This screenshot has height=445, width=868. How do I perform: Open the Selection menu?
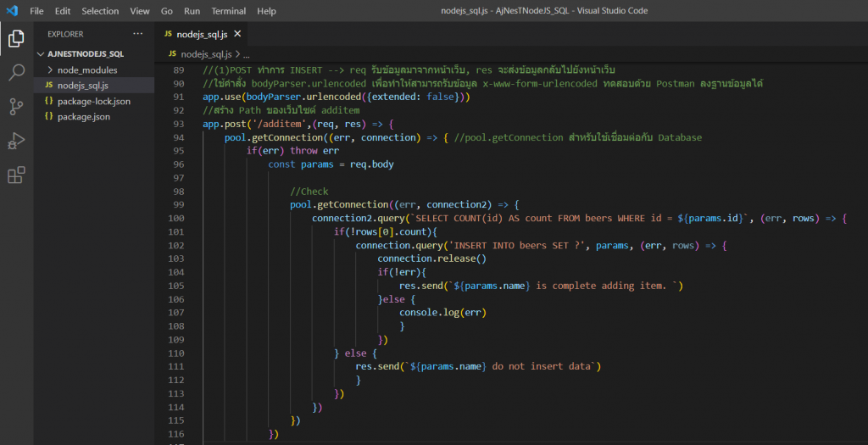(x=100, y=11)
